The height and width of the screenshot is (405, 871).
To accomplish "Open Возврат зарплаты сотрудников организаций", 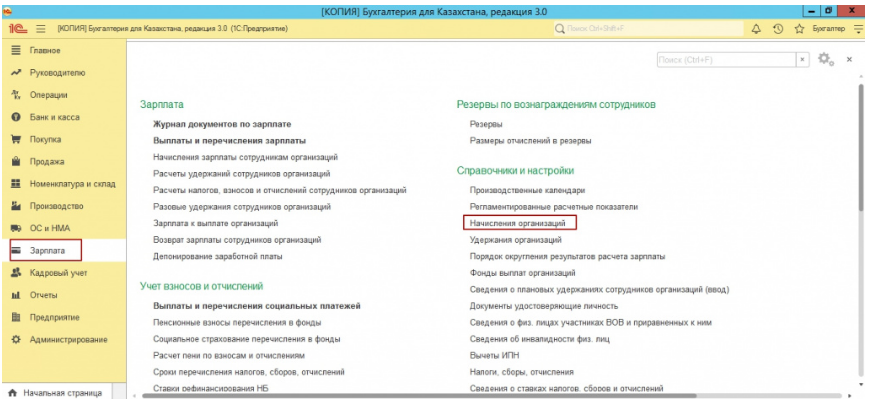I will tap(237, 240).
